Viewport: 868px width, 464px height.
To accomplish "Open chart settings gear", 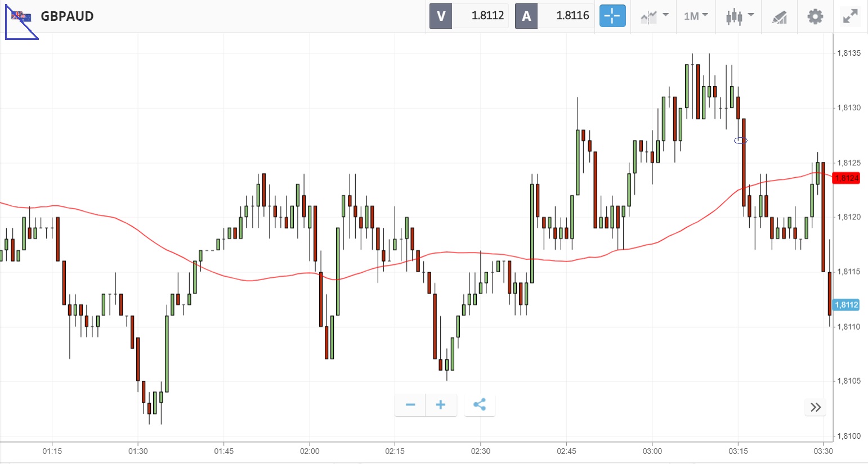I will pyautogui.click(x=815, y=16).
